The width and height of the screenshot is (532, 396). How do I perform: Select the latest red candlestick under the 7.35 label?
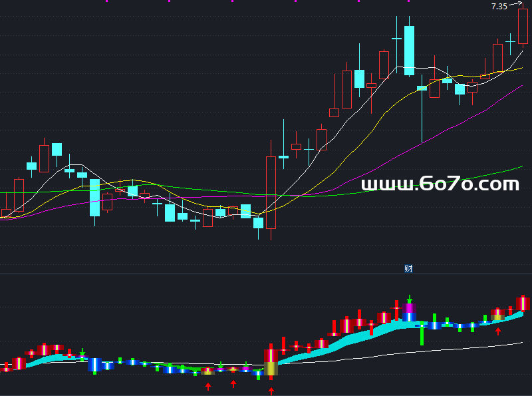click(x=523, y=27)
